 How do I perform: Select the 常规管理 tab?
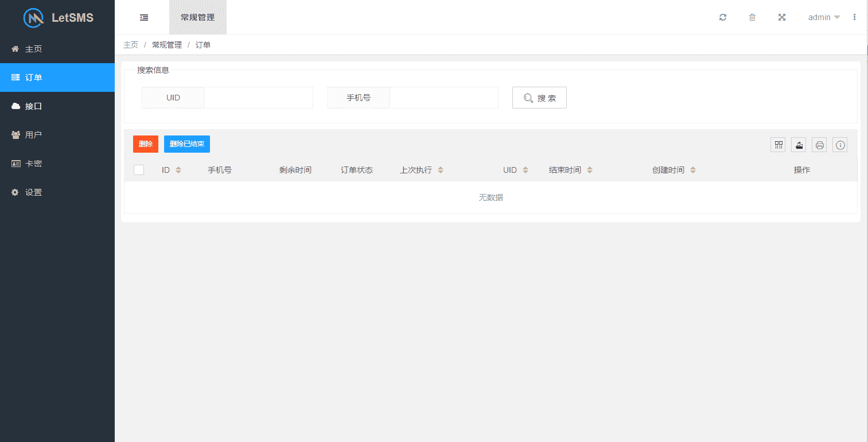197,17
